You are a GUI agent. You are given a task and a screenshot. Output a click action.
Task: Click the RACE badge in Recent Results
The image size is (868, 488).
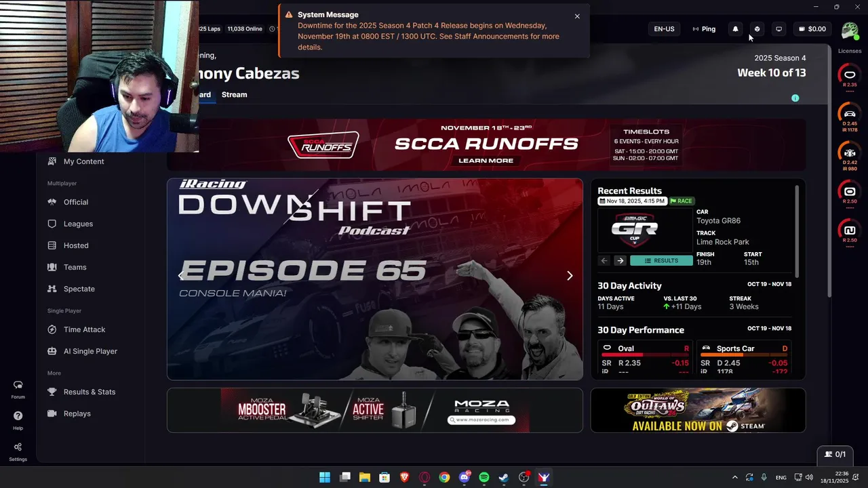click(682, 201)
